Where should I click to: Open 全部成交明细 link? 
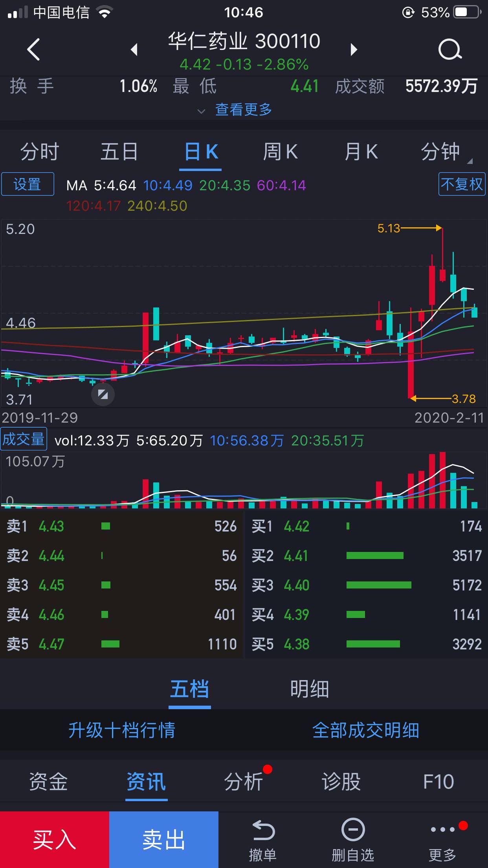point(366,730)
